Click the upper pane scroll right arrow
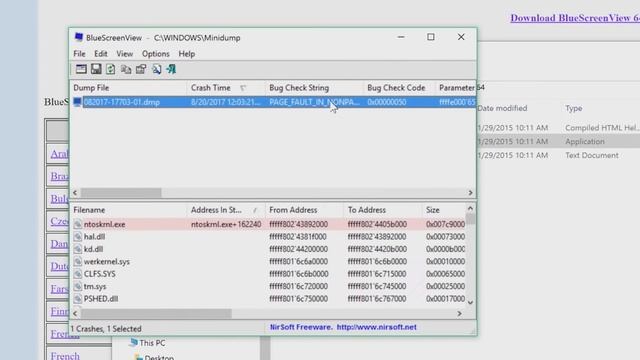The image size is (640, 360). [x=470, y=192]
